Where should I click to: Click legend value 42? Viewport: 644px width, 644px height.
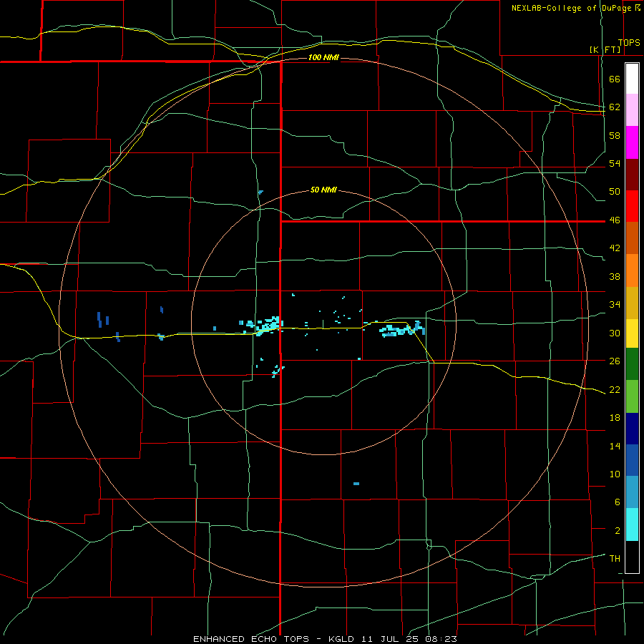(x=615, y=248)
